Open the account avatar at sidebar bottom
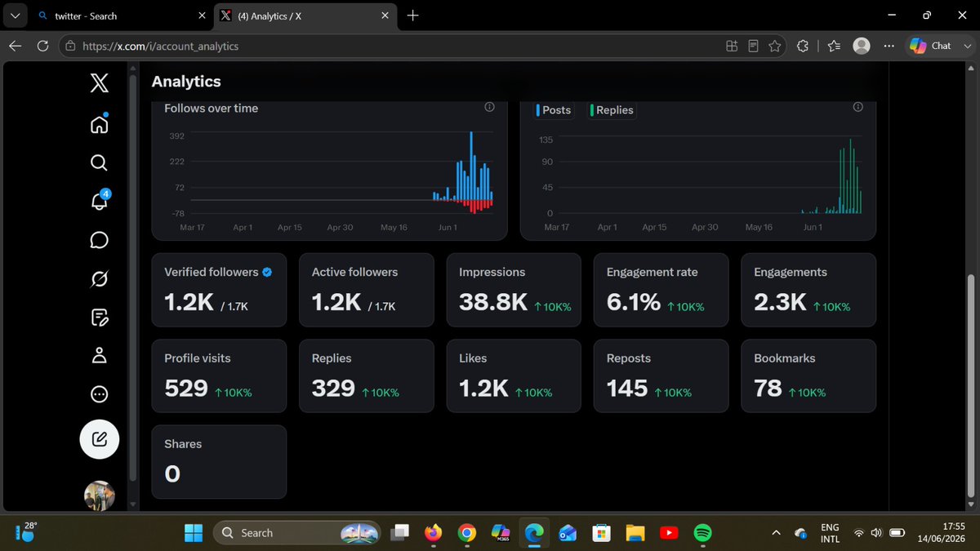 [100, 495]
